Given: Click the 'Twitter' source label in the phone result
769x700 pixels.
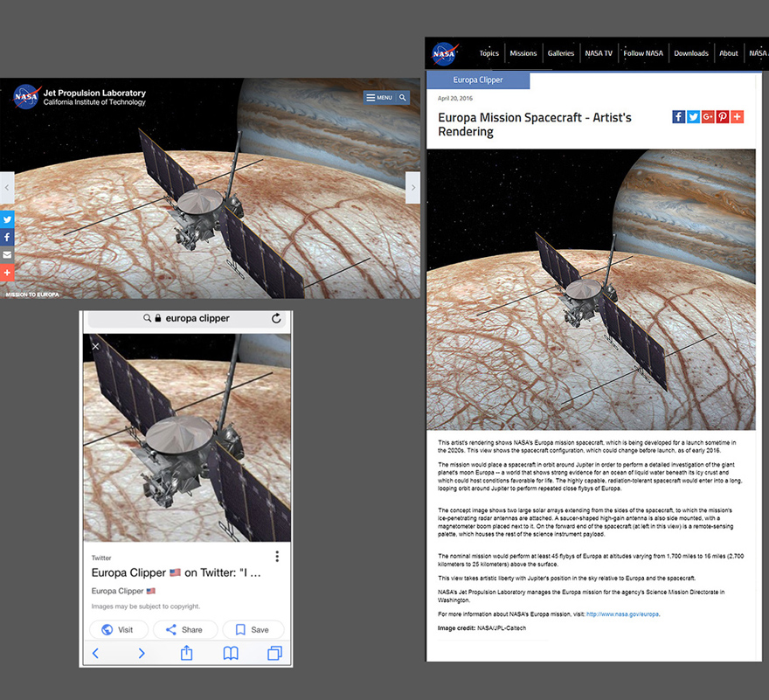Looking at the screenshot, I should [101, 558].
